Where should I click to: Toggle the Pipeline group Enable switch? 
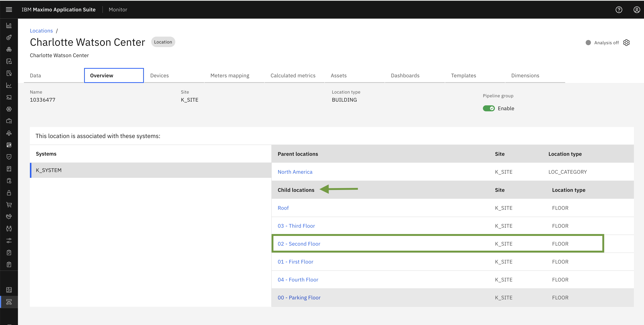489,108
